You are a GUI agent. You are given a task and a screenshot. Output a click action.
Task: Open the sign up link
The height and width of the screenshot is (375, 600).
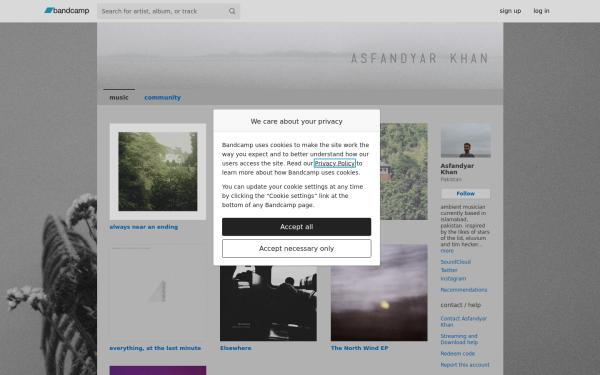pos(510,11)
